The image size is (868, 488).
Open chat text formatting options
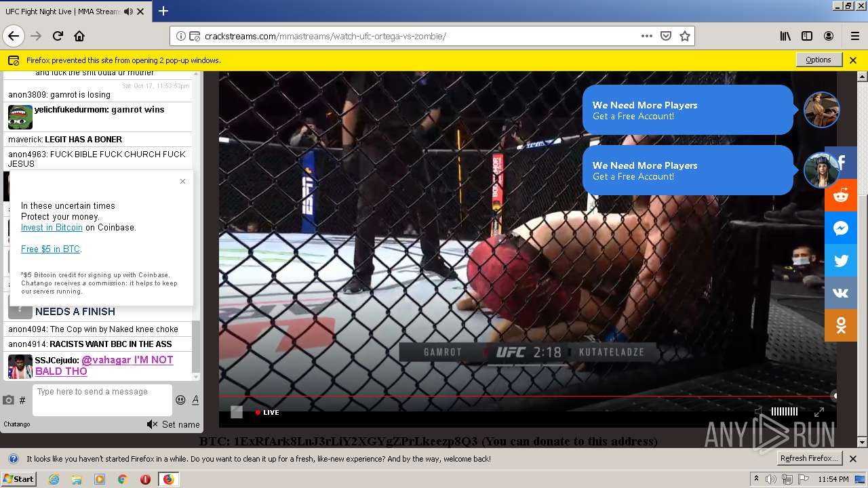click(x=195, y=400)
